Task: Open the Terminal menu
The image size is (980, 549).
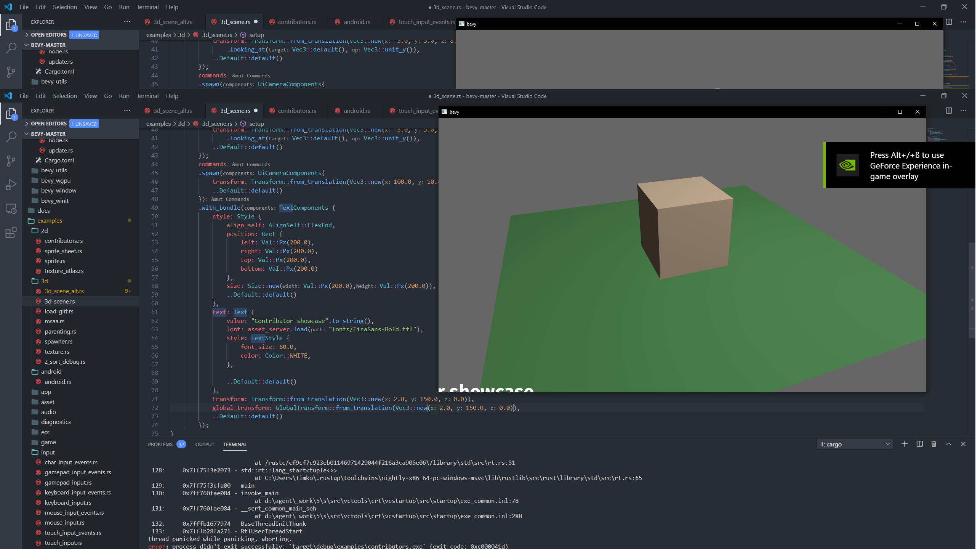Action: click(147, 96)
